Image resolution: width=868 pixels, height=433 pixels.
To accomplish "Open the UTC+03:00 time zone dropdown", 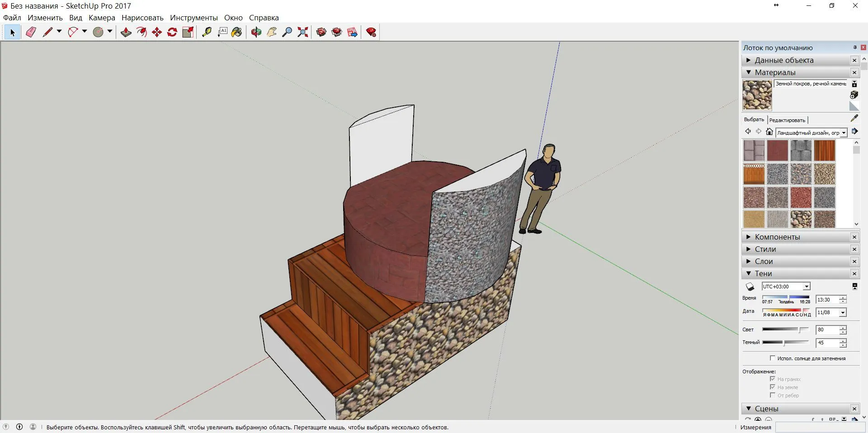I will point(786,287).
